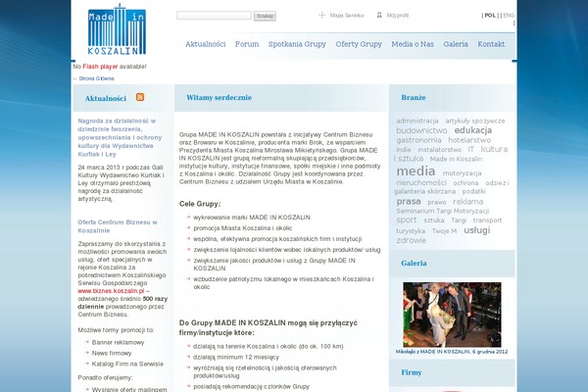Select the media tag
This screenshot has height=392, width=588.
(x=416, y=171)
